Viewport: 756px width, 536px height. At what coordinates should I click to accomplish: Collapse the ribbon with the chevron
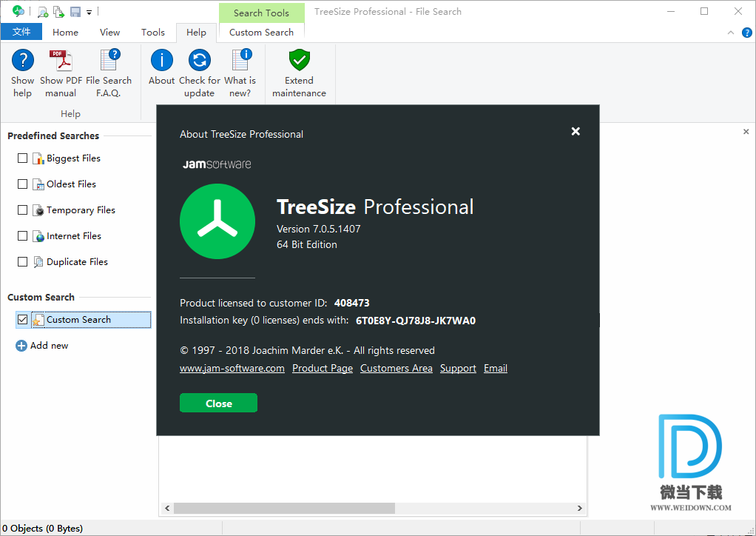[731, 33]
